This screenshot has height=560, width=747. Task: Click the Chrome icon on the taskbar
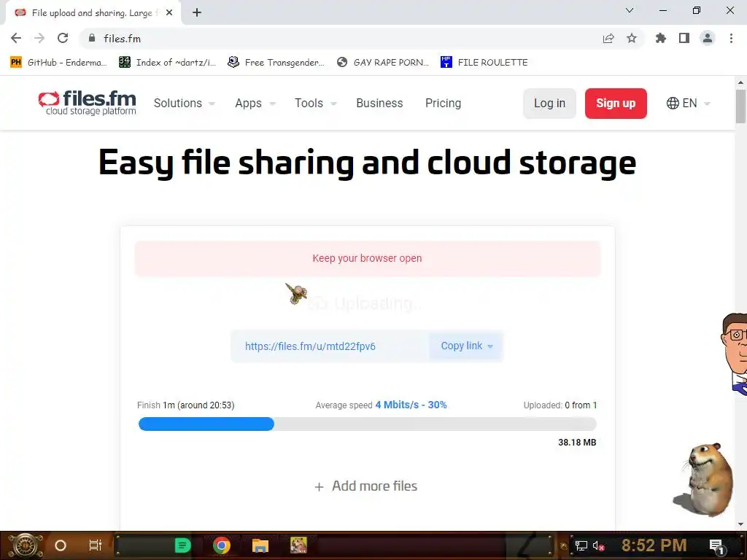222,545
